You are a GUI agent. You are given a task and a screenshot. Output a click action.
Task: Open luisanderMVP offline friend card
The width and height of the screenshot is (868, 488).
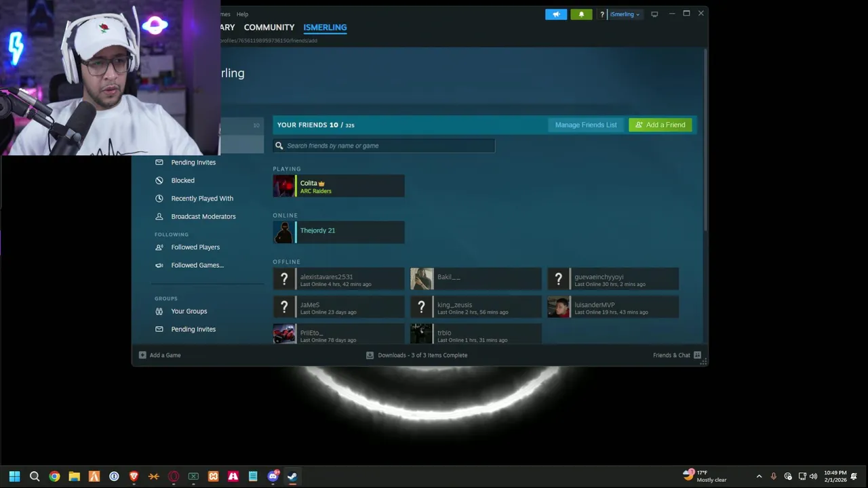coord(613,307)
